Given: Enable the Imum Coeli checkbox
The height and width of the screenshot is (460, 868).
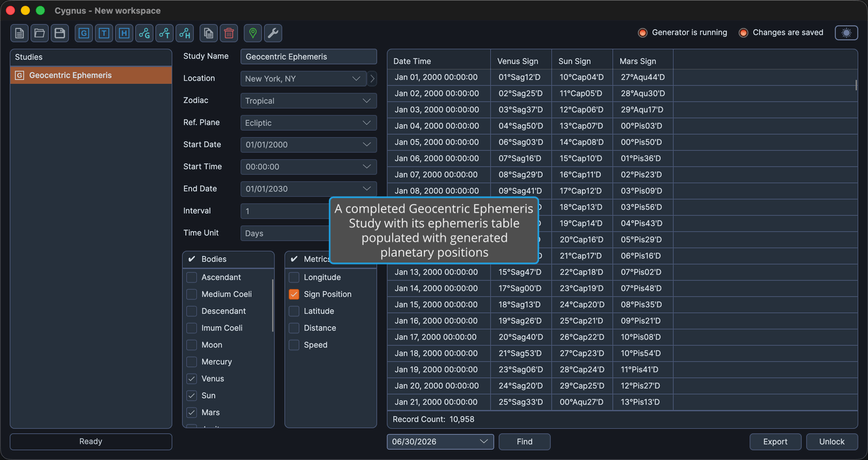Looking at the screenshot, I should pos(192,328).
